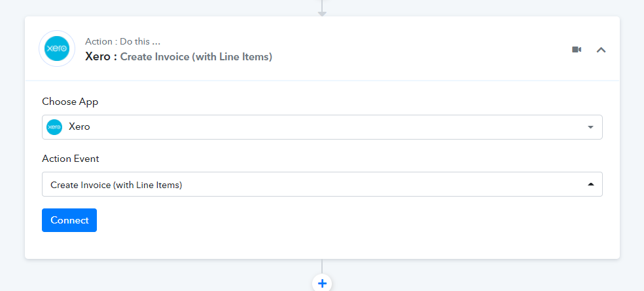Click the "Action Event" field label
644x291 pixels.
tap(71, 159)
